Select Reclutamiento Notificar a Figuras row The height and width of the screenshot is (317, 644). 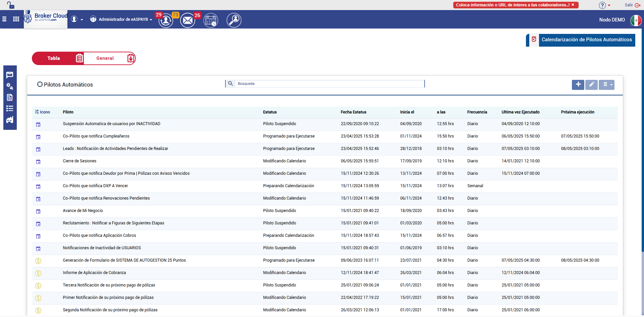(x=325, y=223)
